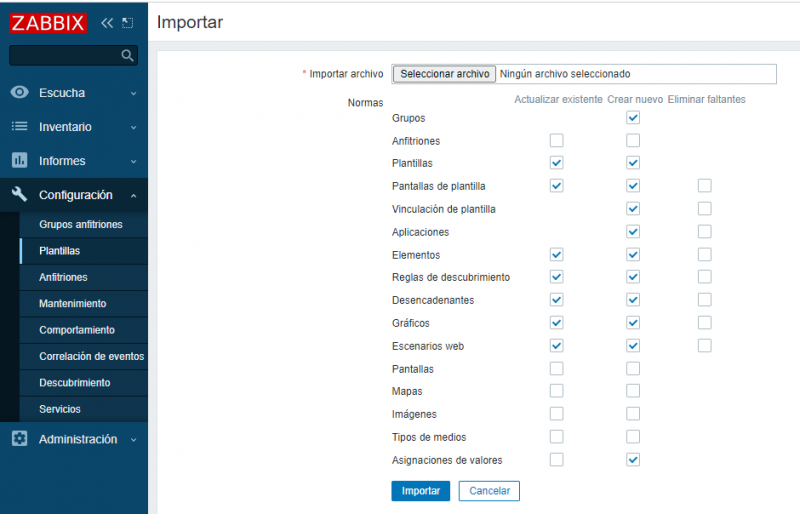Click Seleccionar archivo button

[444, 74]
